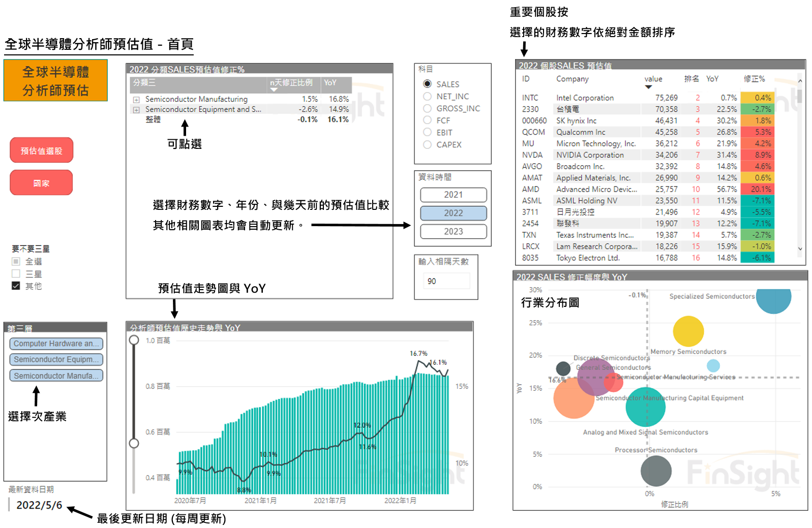Click the 輸入相隔天數 input field
This screenshot has width=812, height=528.
tap(446, 281)
